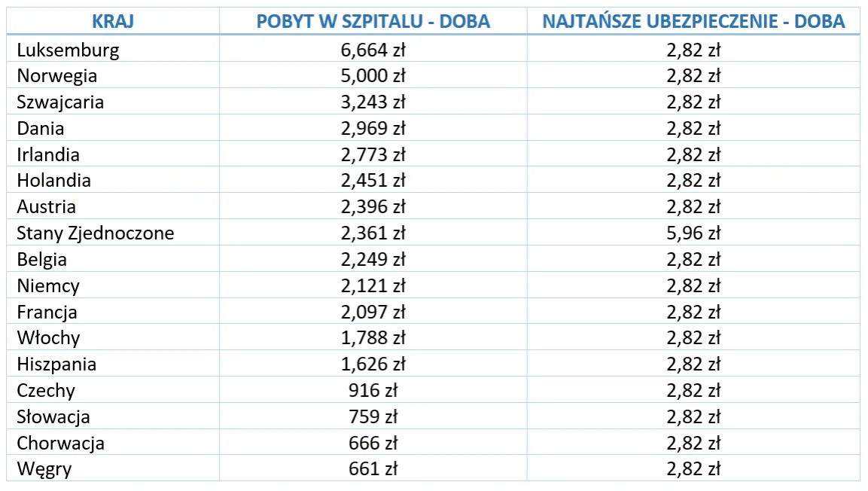Click the POBYT W SZPITALU - DOBA header
868x491 pixels.
click(373, 21)
